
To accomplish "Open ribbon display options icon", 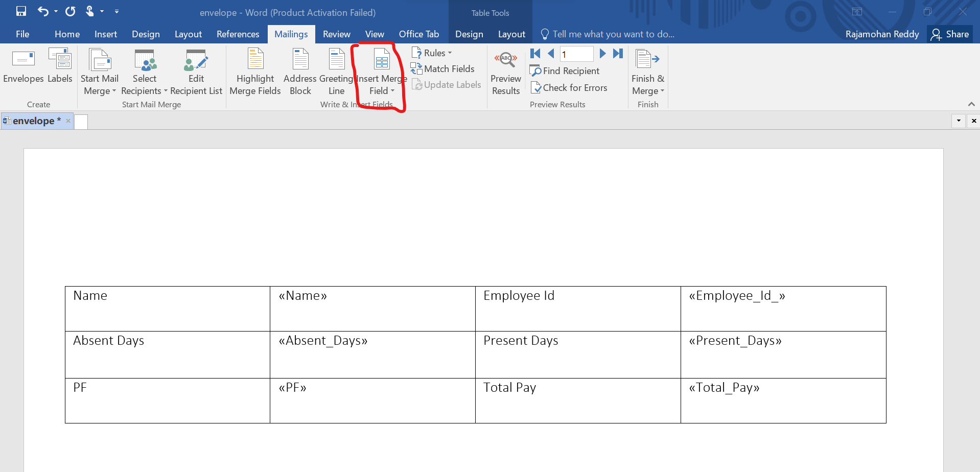I will point(857,12).
